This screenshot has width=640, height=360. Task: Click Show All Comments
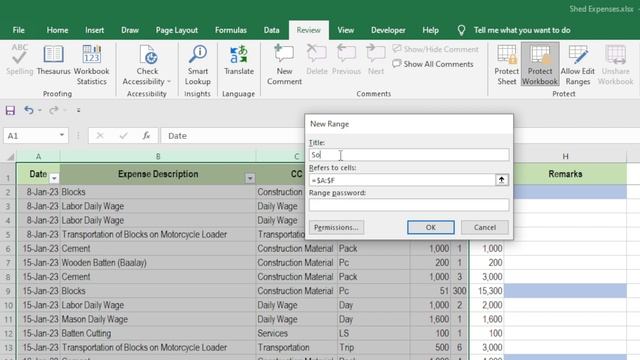tap(433, 64)
